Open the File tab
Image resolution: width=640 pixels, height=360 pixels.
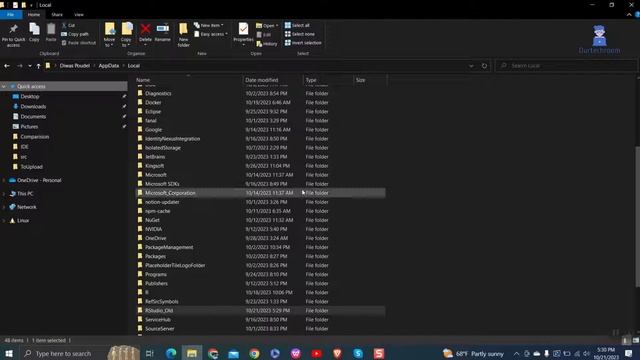pos(11,15)
